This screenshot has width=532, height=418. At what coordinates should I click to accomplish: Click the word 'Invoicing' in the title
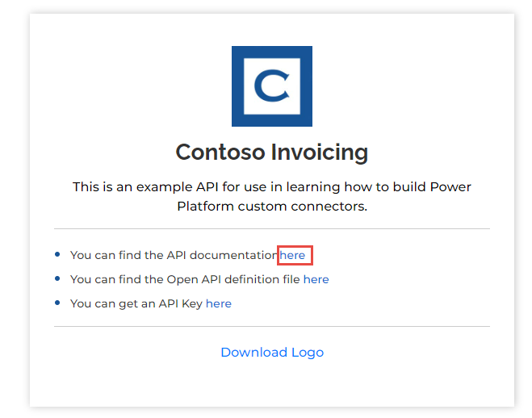[x=319, y=152]
